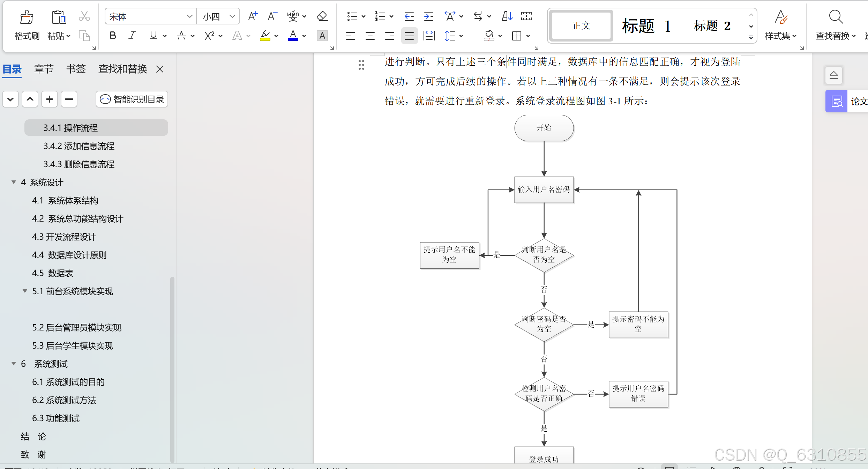868x469 pixels.
Task: Select outline item 3.4.1 操作流程
Action: click(x=96, y=128)
